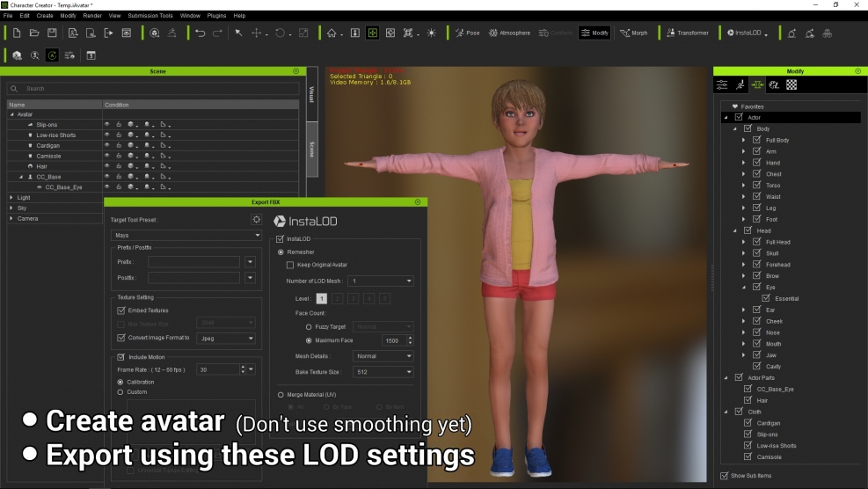The width and height of the screenshot is (868, 489).
Task: Uncheck the Embed Textures option
Action: (121, 310)
